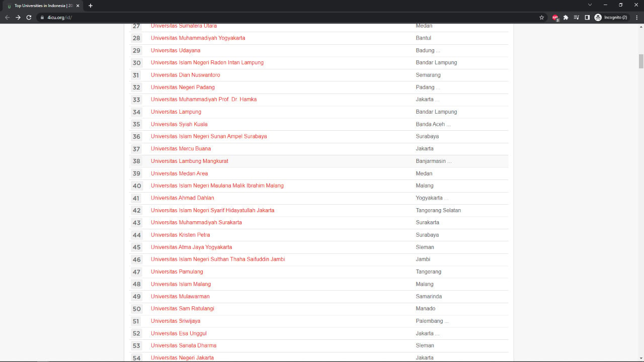Open Universitas Muhammadiyah Yogyakarta link
Screen dimensions: 644x362
(x=198, y=38)
